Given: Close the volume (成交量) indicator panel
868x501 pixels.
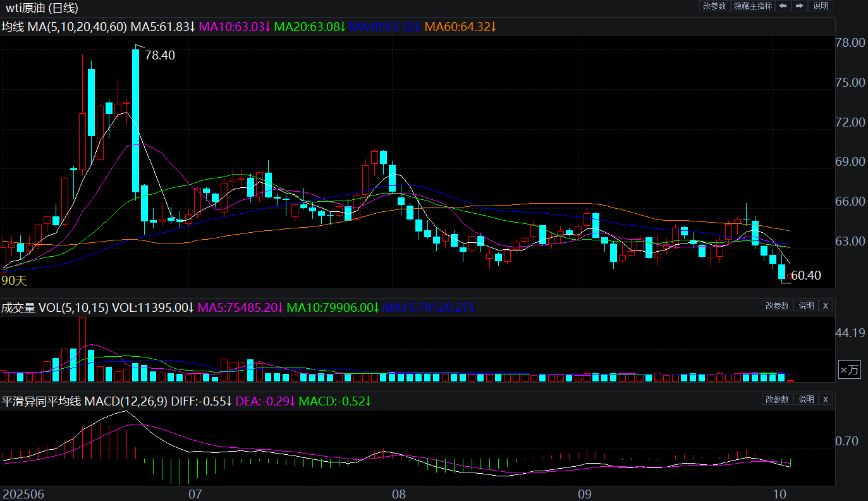Looking at the screenshot, I should 825,306.
